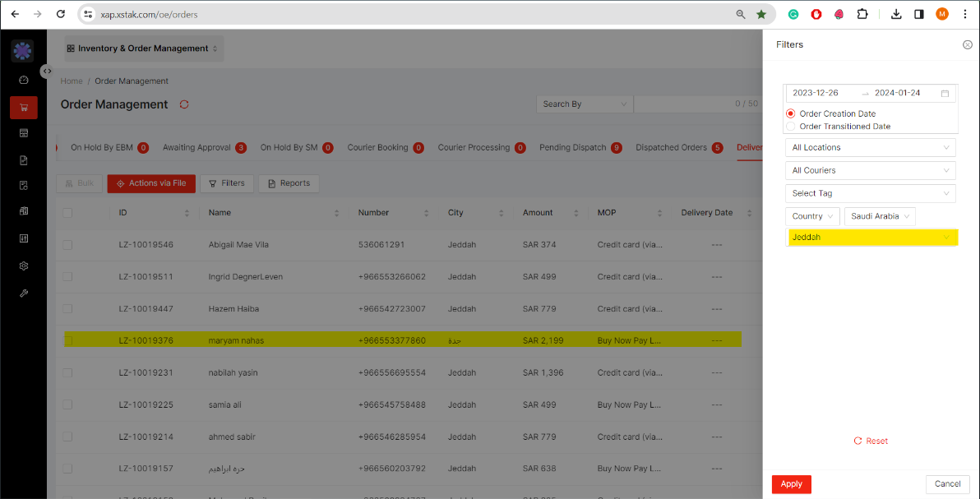This screenshot has height=499, width=980.
Task: Switch to the Pending Dispatch tab
Action: (x=572, y=148)
